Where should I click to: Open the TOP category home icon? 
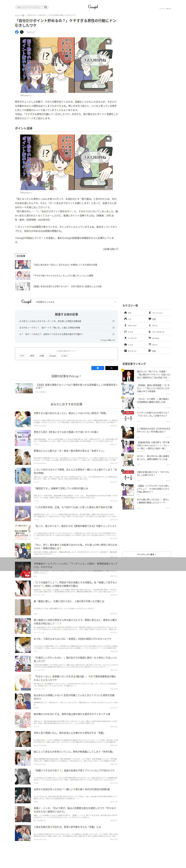[x=126, y=313]
